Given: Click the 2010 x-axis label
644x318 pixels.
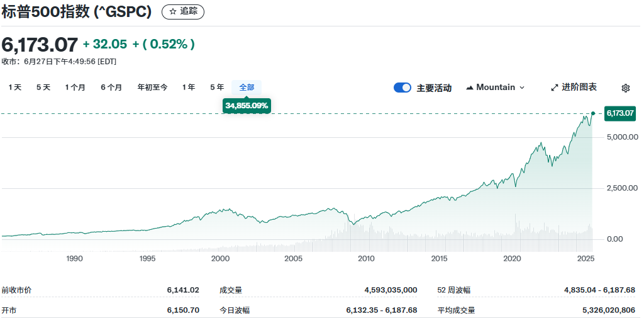Looking at the screenshot, I should (x=367, y=258).
